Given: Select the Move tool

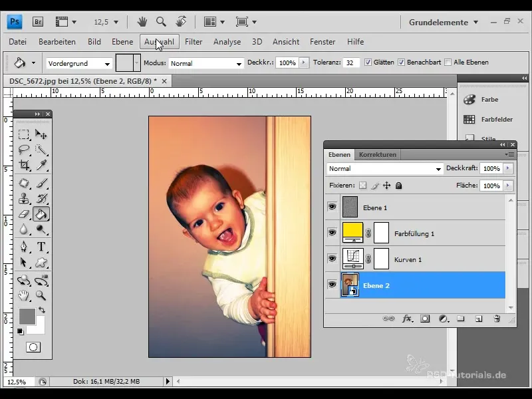Looking at the screenshot, I should pos(41,134).
